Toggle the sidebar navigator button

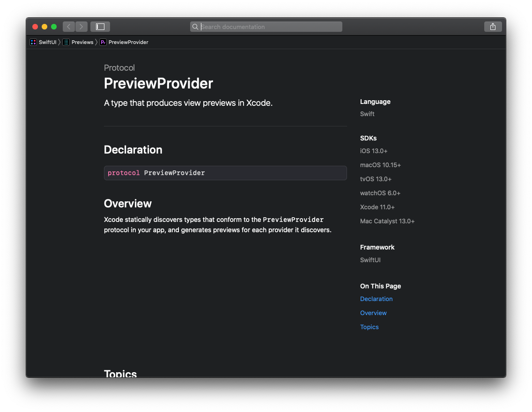tap(100, 26)
